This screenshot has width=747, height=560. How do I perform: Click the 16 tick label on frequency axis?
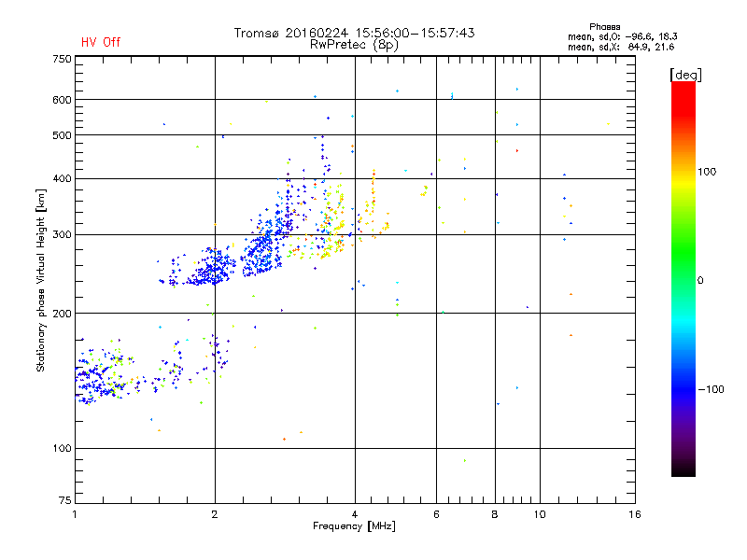(x=635, y=514)
